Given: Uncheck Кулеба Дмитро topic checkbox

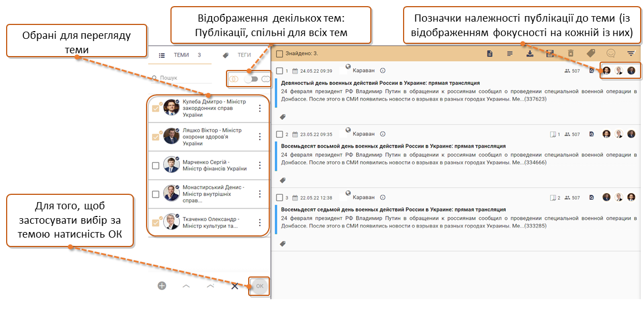Looking at the screenshot, I should click(155, 108).
